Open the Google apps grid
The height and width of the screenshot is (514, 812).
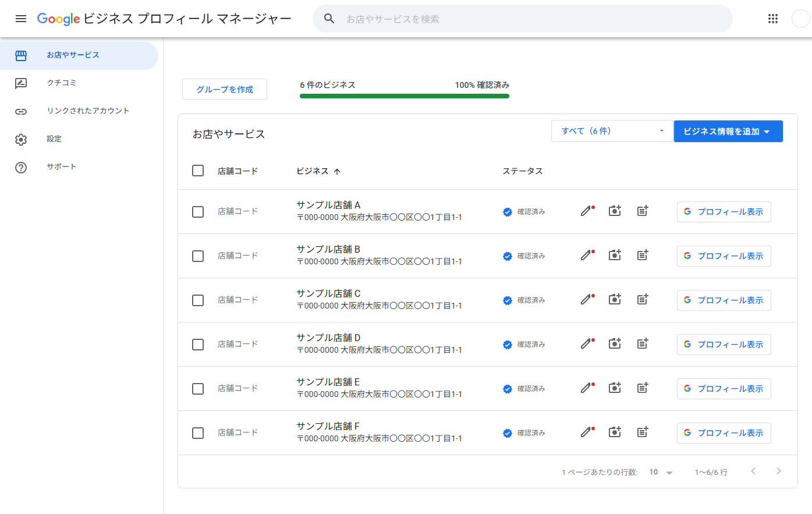(x=773, y=19)
